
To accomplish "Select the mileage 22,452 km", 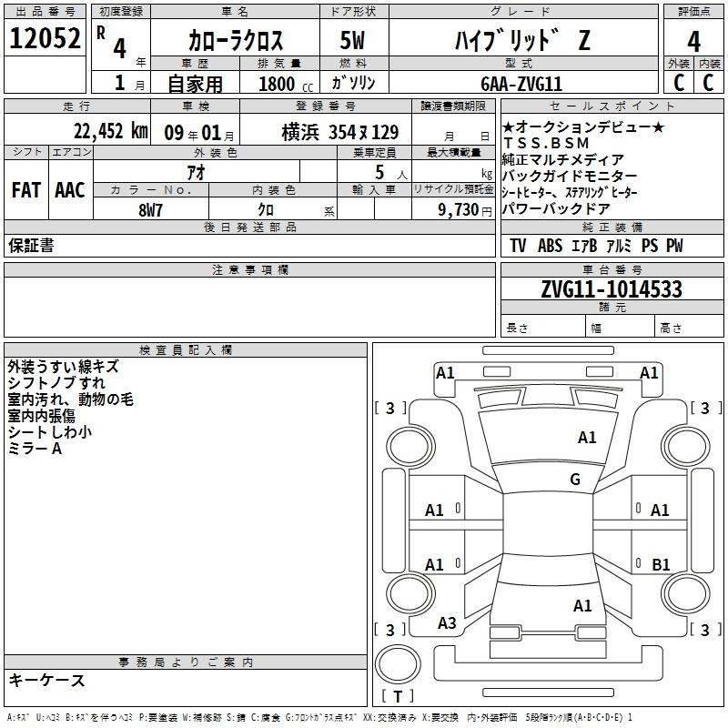I will pyautogui.click(x=111, y=131).
